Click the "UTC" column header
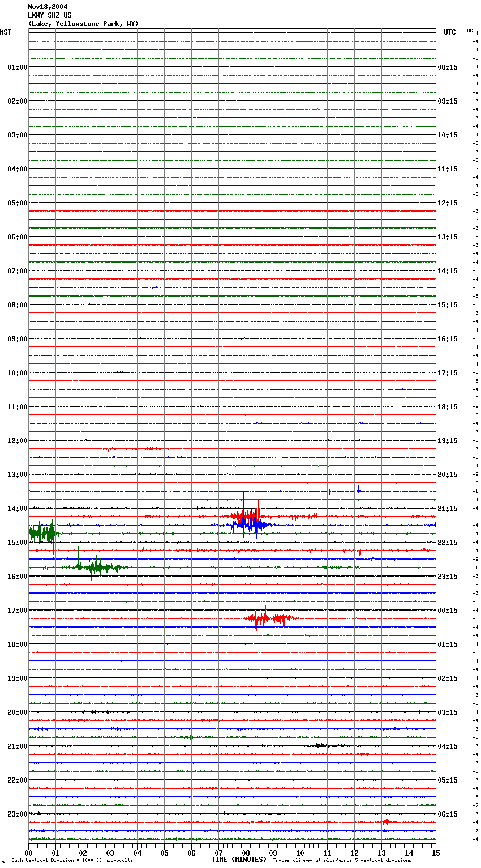Image resolution: width=481 pixels, height=868 pixels. click(450, 32)
